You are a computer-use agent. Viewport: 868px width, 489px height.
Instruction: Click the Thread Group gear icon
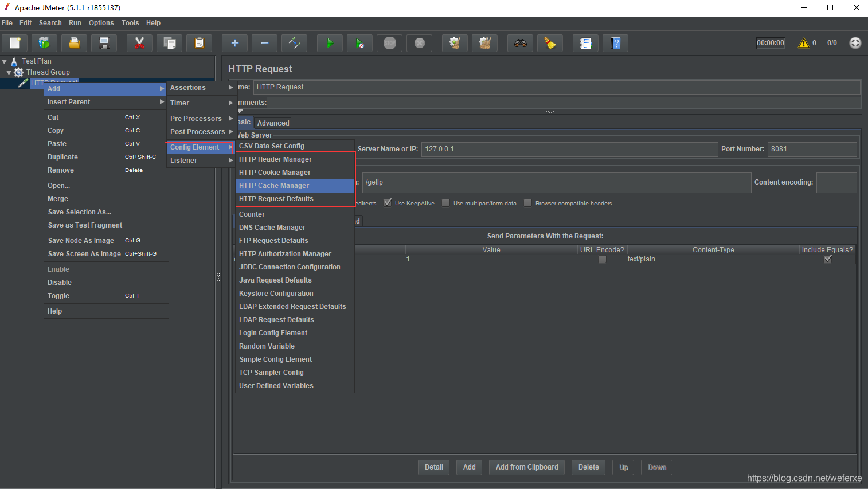(x=19, y=72)
